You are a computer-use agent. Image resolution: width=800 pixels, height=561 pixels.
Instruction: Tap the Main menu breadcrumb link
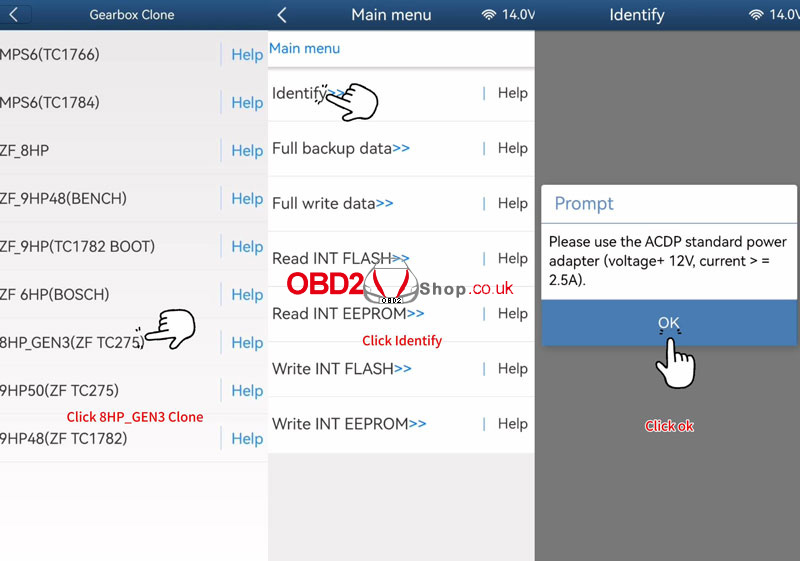click(305, 48)
